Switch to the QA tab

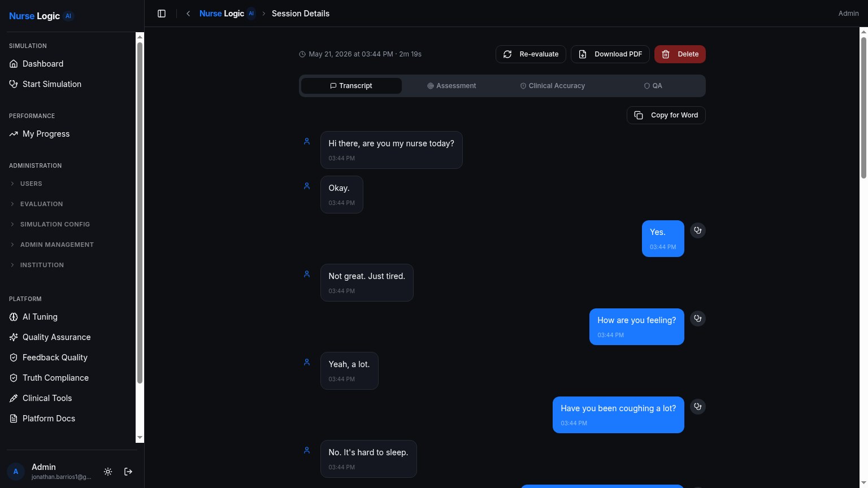653,86
